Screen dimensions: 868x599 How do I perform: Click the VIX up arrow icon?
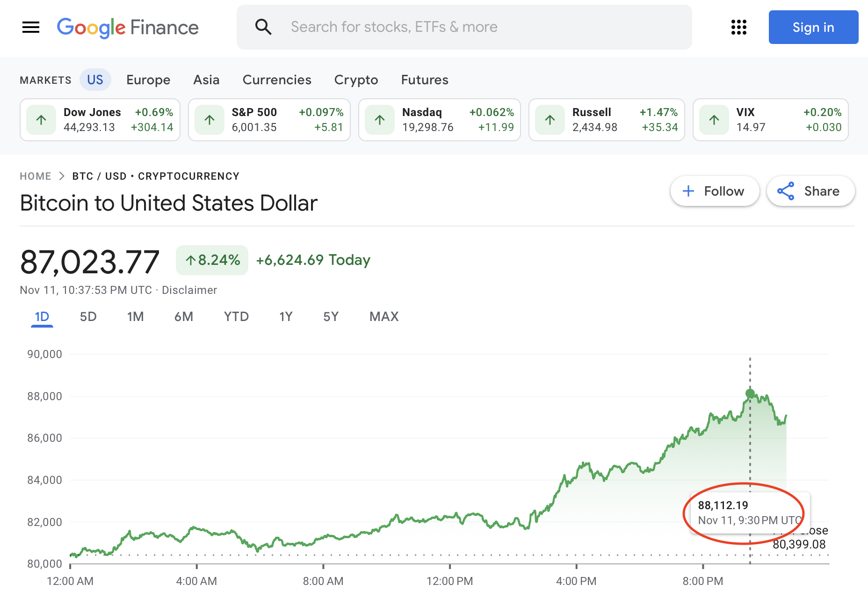[714, 120]
